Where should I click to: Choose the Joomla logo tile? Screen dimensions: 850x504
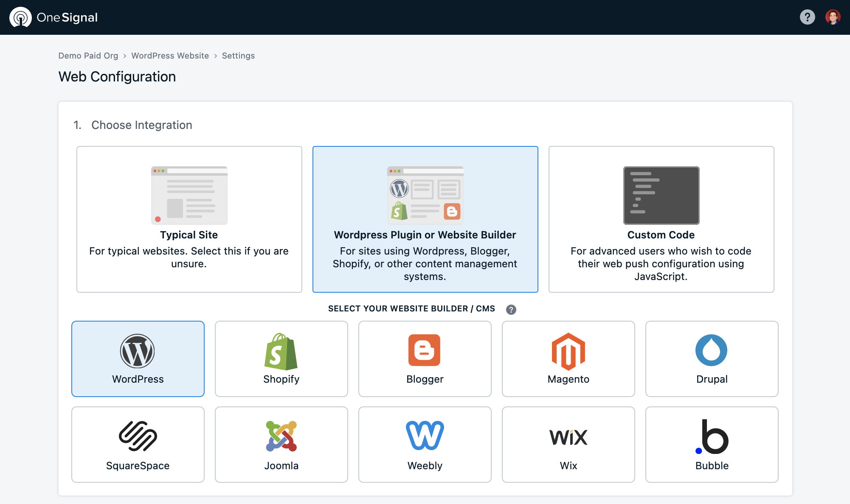[x=281, y=445]
